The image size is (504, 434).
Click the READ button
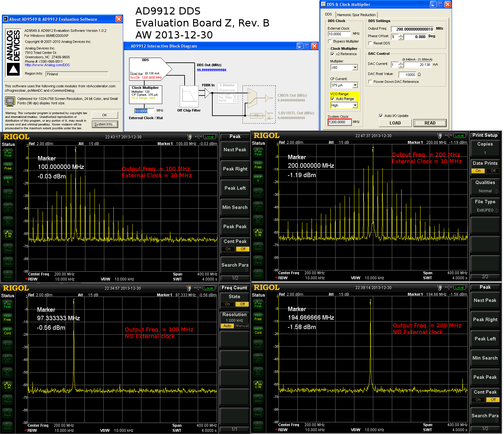[x=430, y=123]
